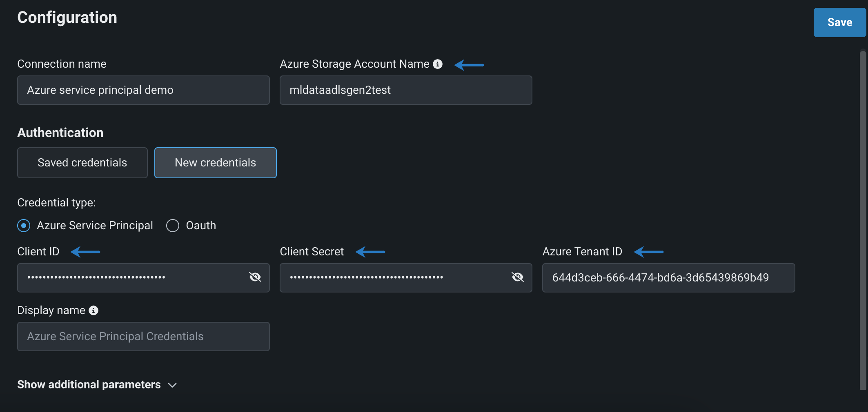Click the arrow next to Azure Tenant ID
Screen dimensions: 868x412
[649, 252]
